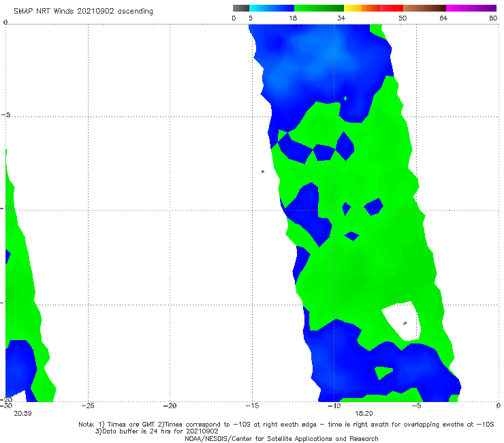Click the longitude axis label -15
504x443 pixels.
252,406
